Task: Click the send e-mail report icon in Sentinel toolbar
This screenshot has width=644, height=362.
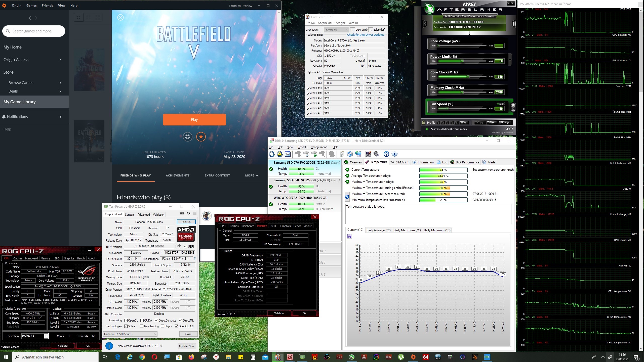Action: (x=350, y=154)
